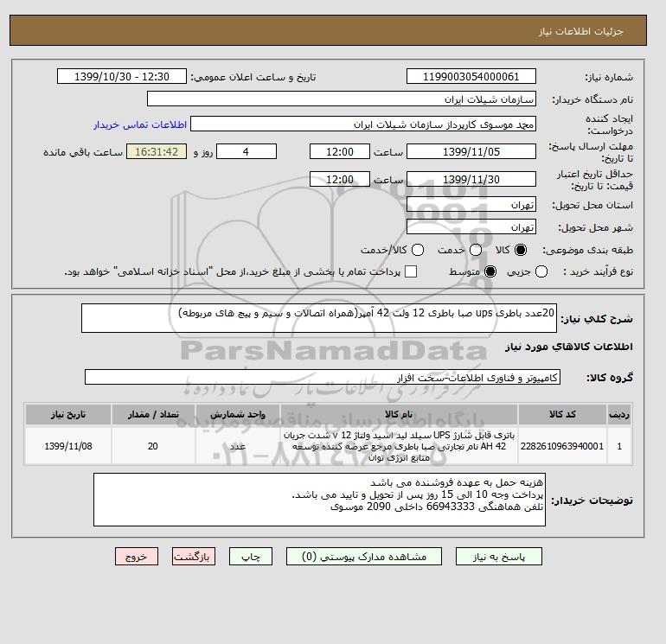Viewport: 666px width, 644px height.
Task: Click the نام کالا column header
Action: 399,414
